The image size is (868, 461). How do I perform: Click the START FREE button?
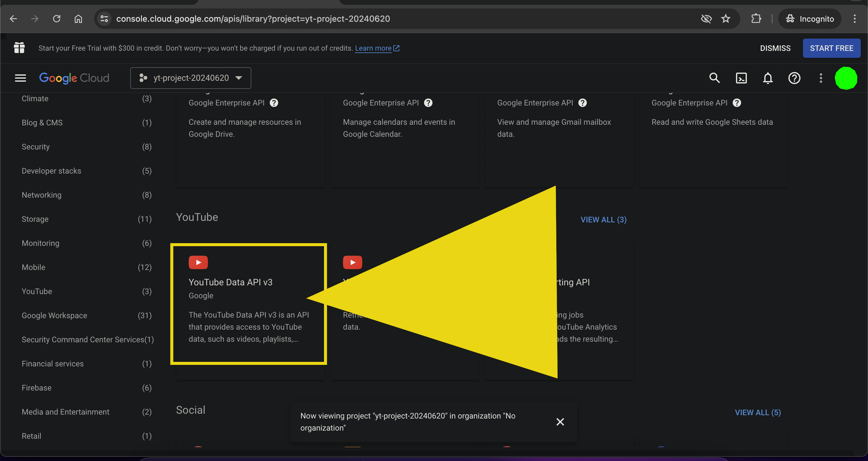831,48
